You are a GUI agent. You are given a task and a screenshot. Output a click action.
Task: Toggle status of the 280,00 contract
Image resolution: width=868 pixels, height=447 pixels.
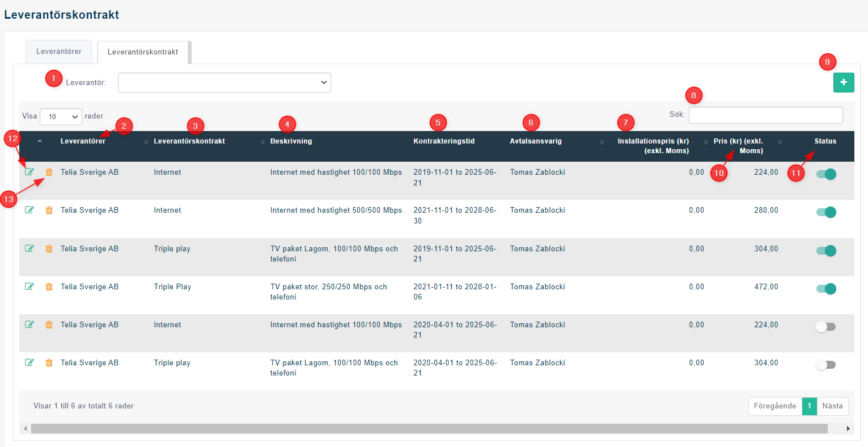pos(826,212)
